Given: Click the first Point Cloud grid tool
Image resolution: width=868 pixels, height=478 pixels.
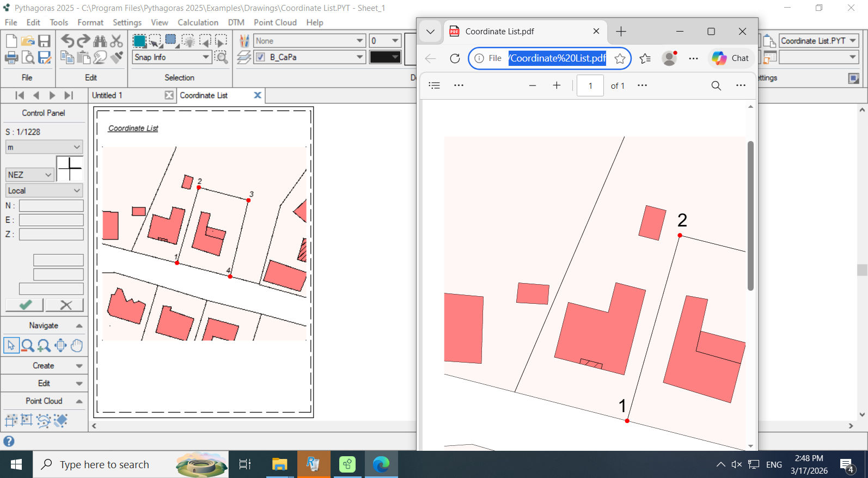Looking at the screenshot, I should (11, 420).
